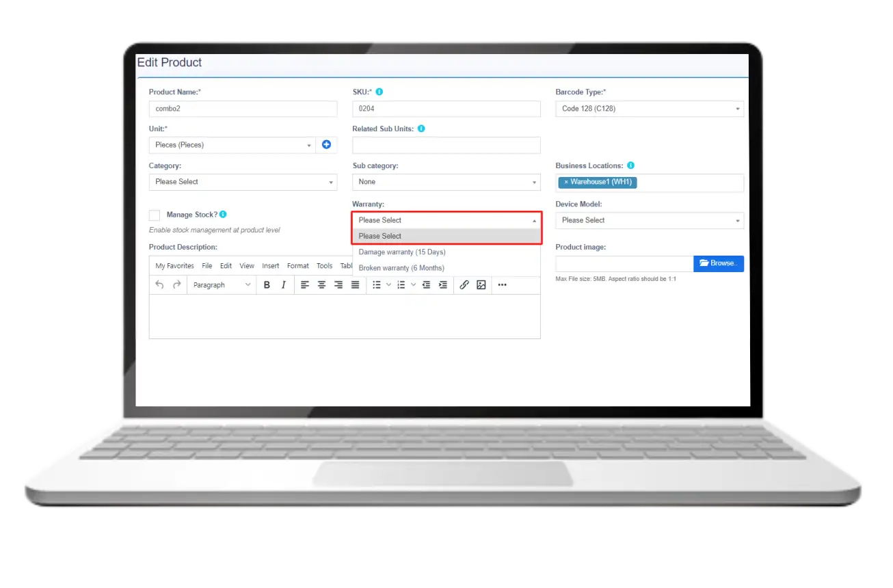Click the blue plus icon beside Unit
This screenshot has width=893, height=588.
[x=326, y=145]
